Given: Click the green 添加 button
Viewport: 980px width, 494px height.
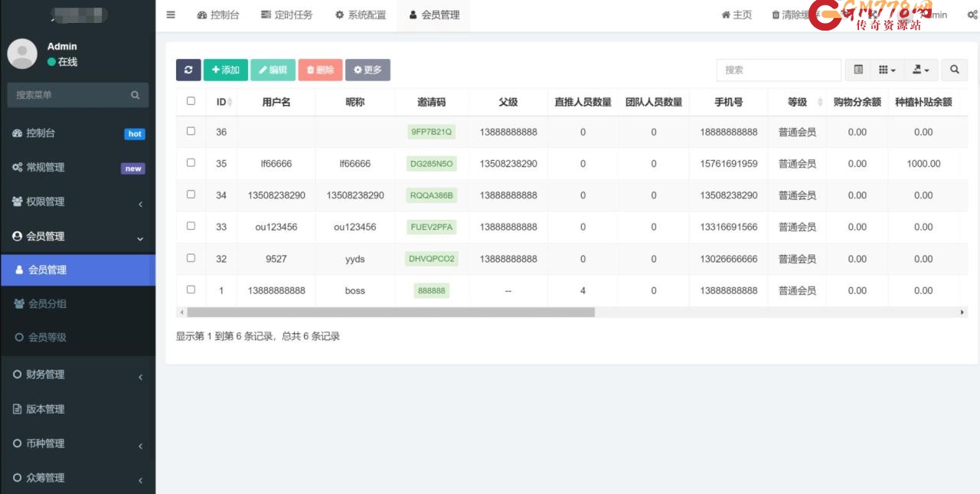Looking at the screenshot, I should [225, 70].
